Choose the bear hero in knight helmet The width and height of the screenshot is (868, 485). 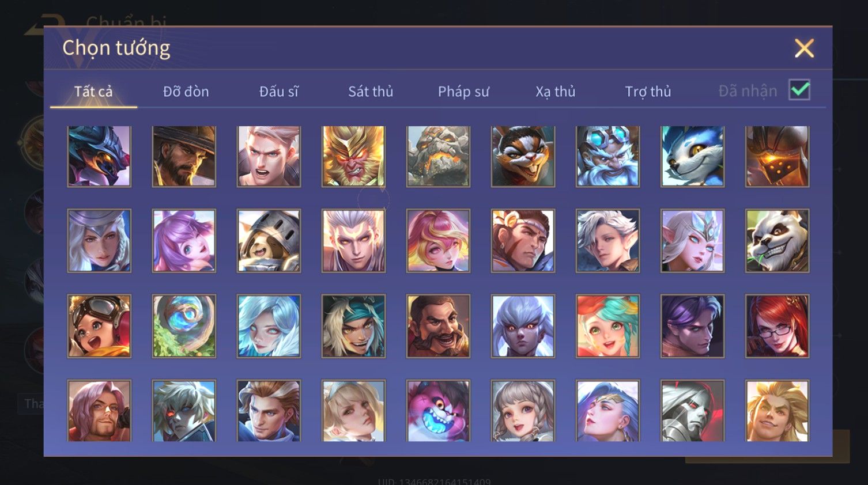269,241
